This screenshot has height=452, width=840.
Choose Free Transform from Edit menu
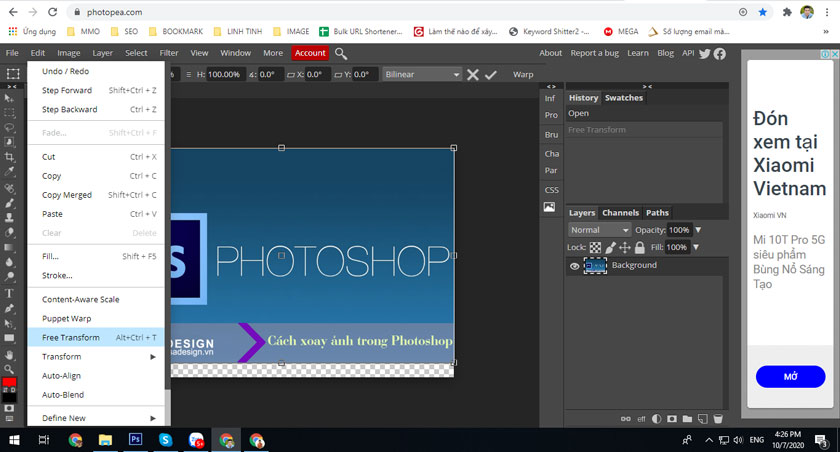(96, 337)
